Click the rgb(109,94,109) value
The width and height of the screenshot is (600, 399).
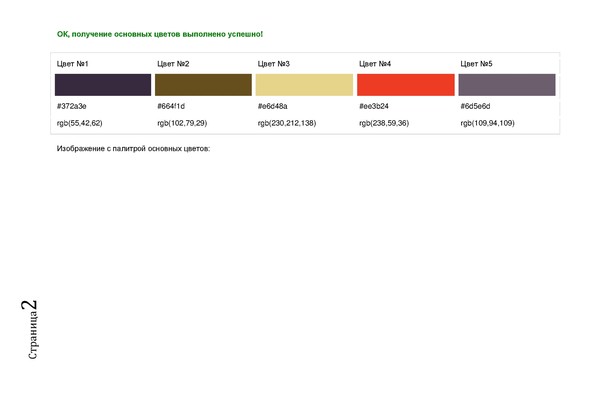click(488, 123)
